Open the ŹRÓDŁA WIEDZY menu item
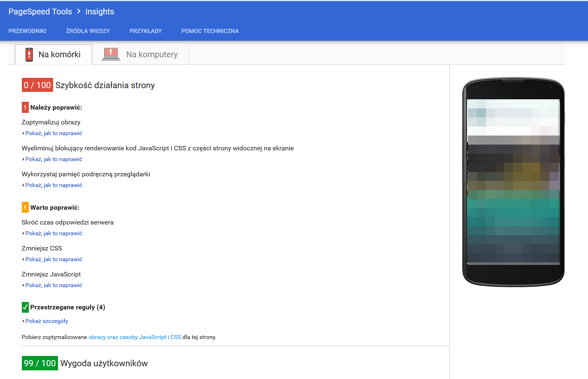This screenshot has height=379, width=588. pos(88,31)
